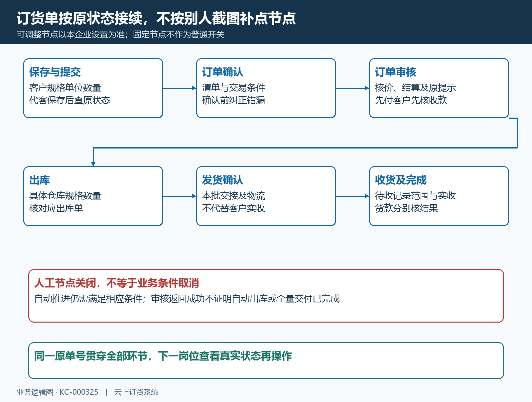Click the line 确认前纠正错漏

233,100
